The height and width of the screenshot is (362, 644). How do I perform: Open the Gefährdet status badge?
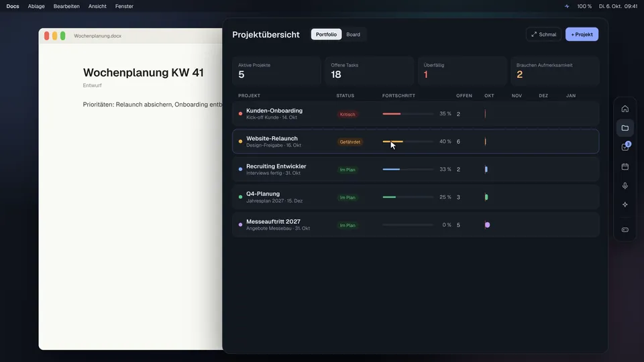pyautogui.click(x=350, y=142)
